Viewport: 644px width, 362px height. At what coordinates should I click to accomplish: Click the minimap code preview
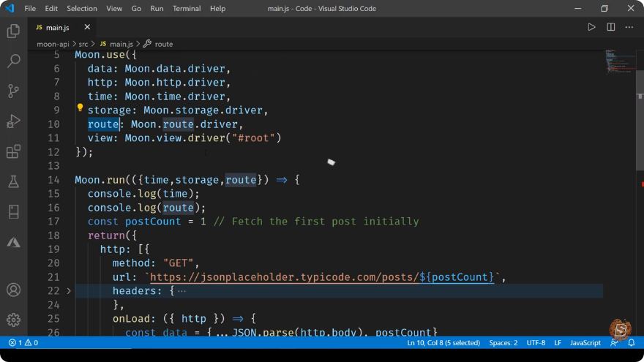click(620, 61)
